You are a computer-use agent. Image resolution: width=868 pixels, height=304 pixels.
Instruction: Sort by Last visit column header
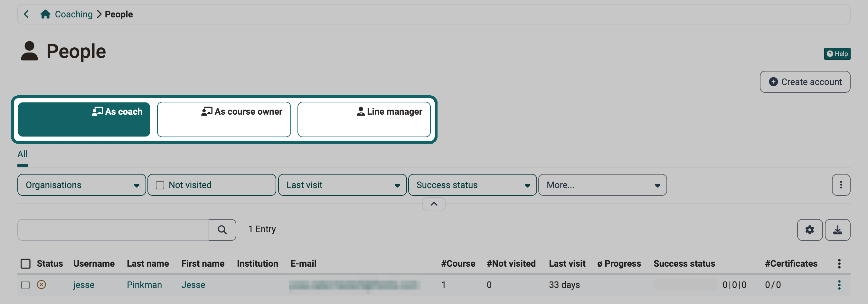pyautogui.click(x=567, y=263)
